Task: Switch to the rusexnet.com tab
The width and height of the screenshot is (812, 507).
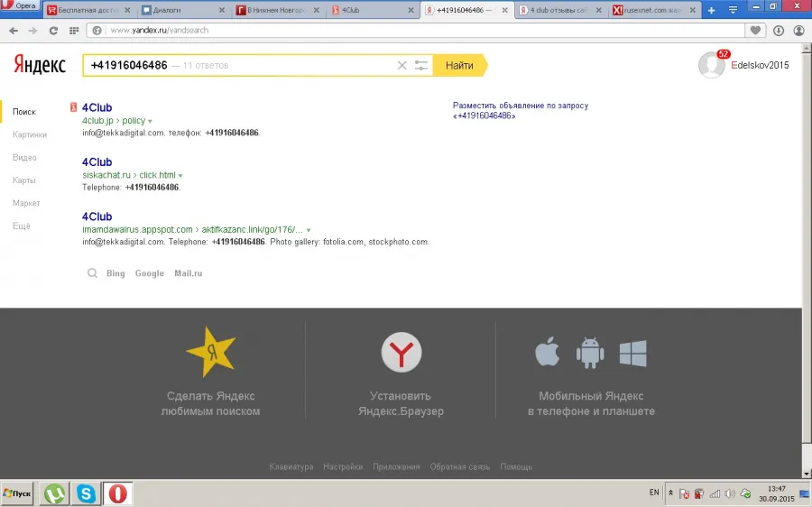Action: point(656,10)
